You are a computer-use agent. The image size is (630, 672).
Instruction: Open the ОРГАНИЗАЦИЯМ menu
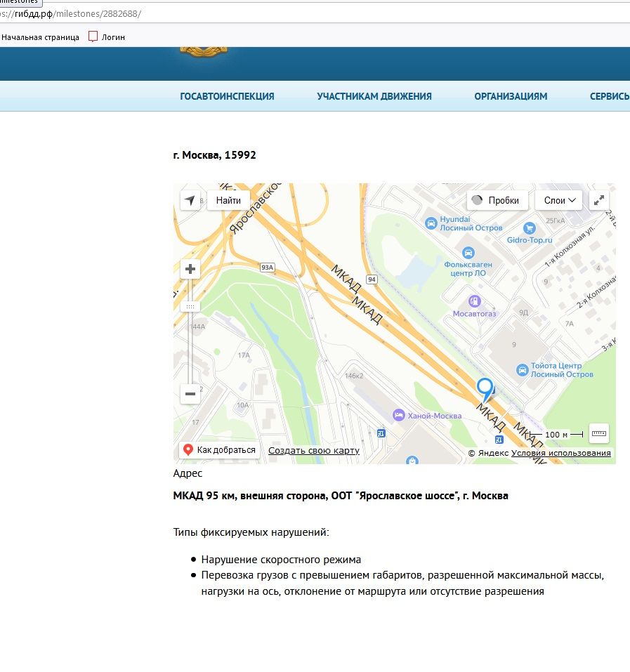(511, 96)
